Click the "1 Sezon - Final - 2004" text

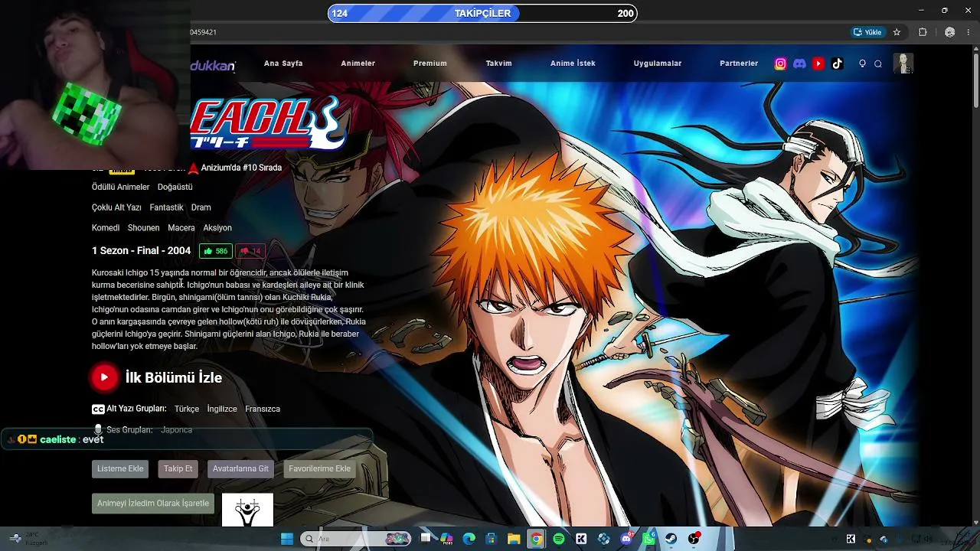(141, 250)
